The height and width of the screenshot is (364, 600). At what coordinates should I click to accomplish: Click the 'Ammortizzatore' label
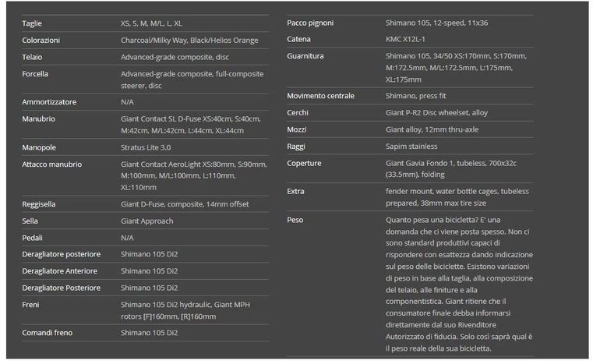click(x=49, y=102)
